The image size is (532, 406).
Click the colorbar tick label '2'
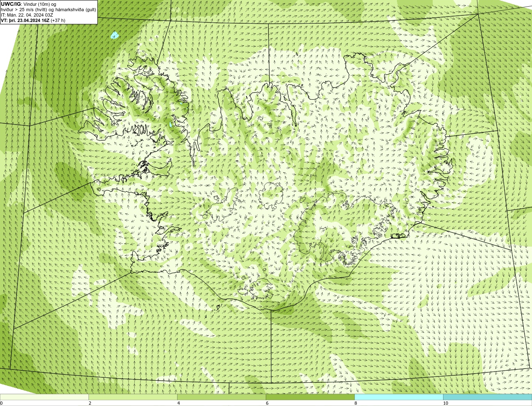point(90,403)
